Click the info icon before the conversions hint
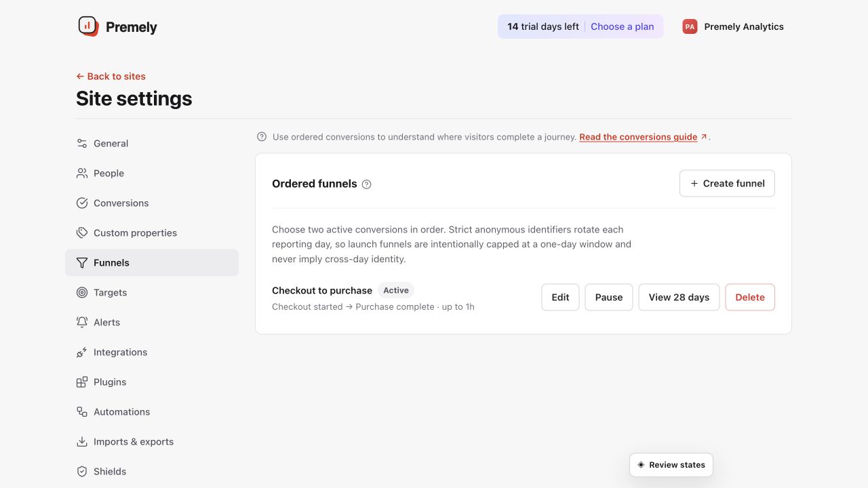This screenshot has width=868, height=488. [262, 137]
